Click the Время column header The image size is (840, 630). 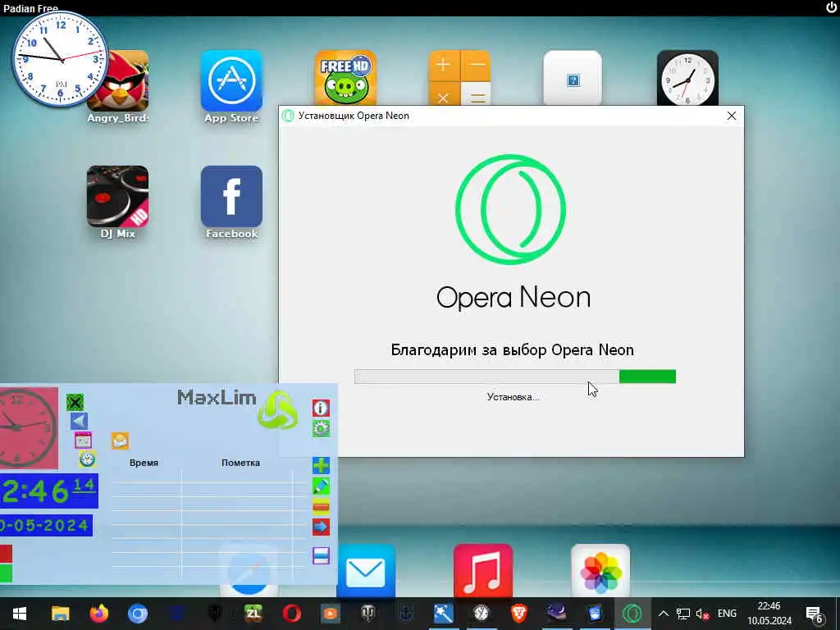coord(144,463)
